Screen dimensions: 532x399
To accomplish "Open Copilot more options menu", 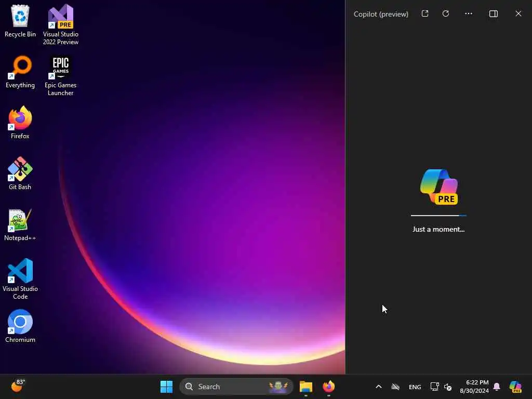I will tap(469, 14).
